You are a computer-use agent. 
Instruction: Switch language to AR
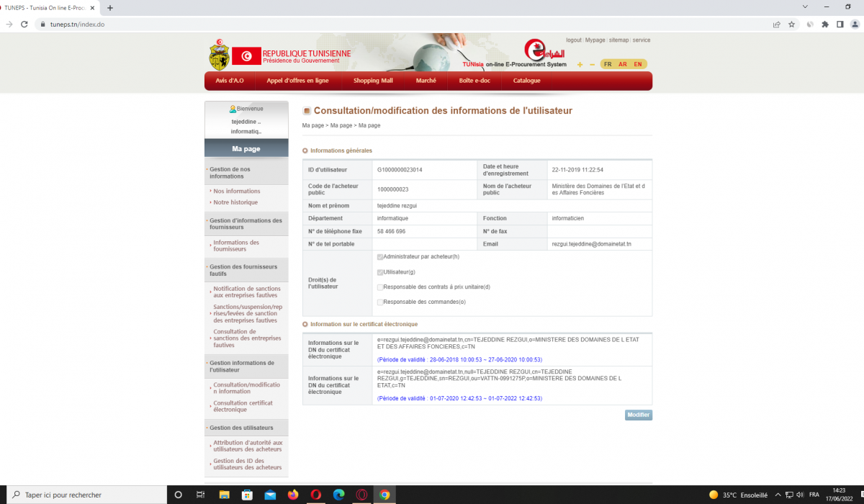pos(623,65)
